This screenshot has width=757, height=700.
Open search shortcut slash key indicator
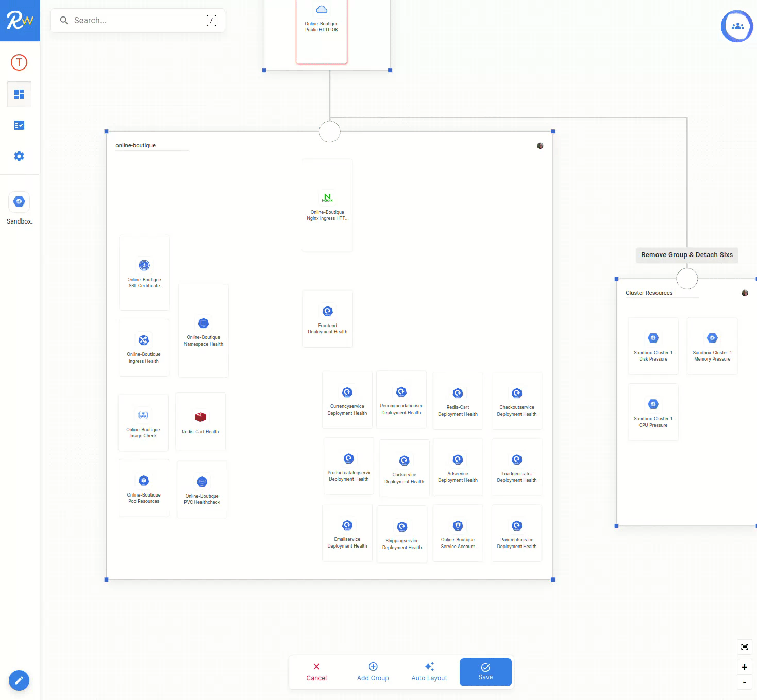point(211,21)
